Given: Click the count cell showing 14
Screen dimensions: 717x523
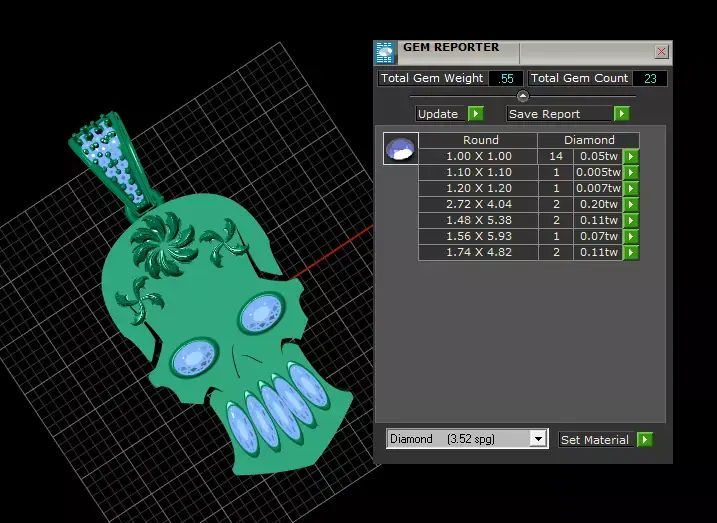Looking at the screenshot, I should 556,156.
